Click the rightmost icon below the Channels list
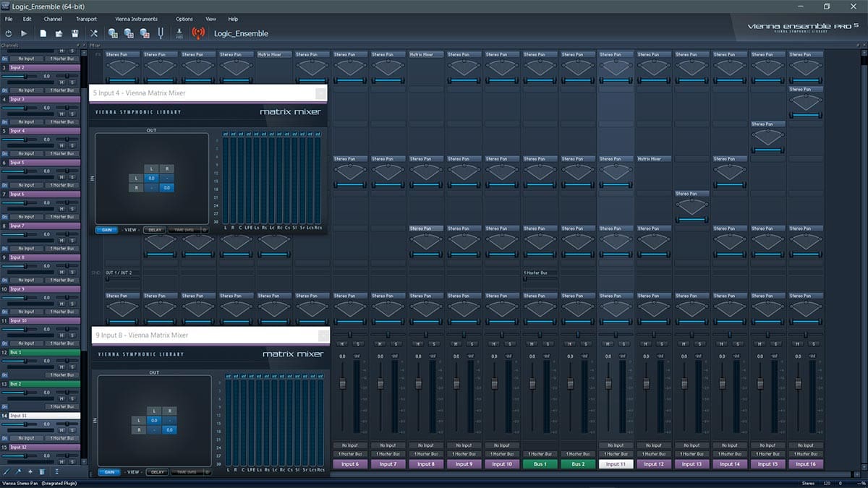 [x=57, y=471]
